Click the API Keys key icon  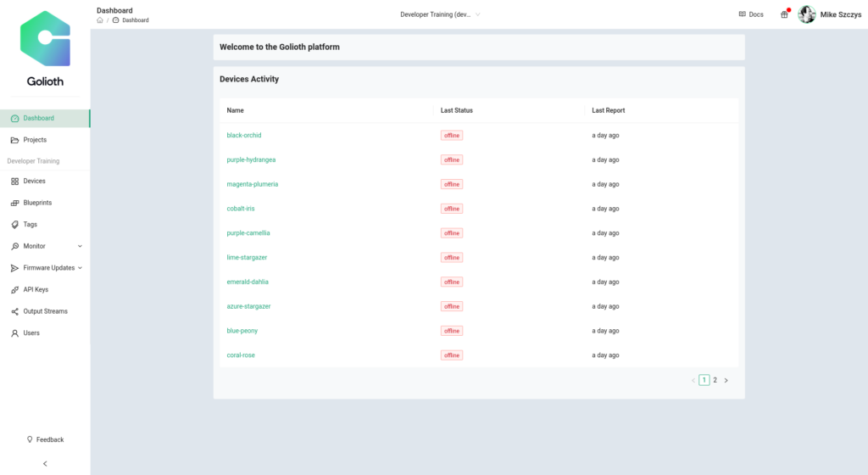pyautogui.click(x=14, y=290)
